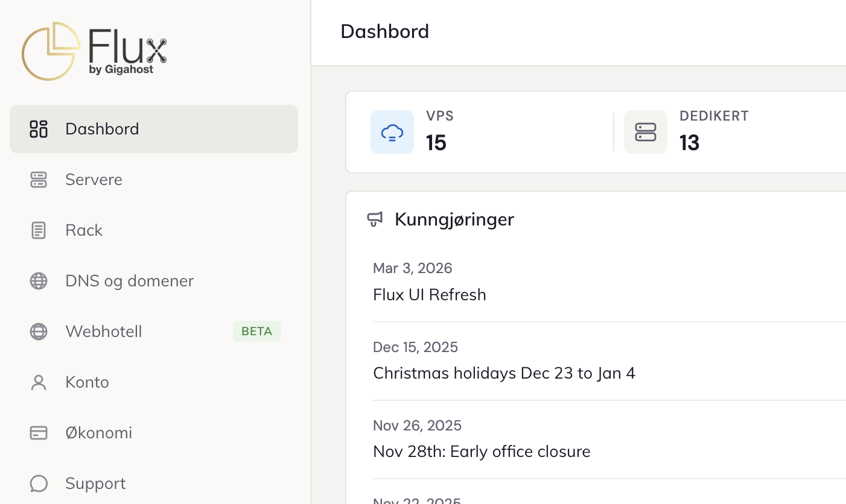Click the DNS og domener globe icon
Viewport: 846px width, 504px height.
click(39, 281)
